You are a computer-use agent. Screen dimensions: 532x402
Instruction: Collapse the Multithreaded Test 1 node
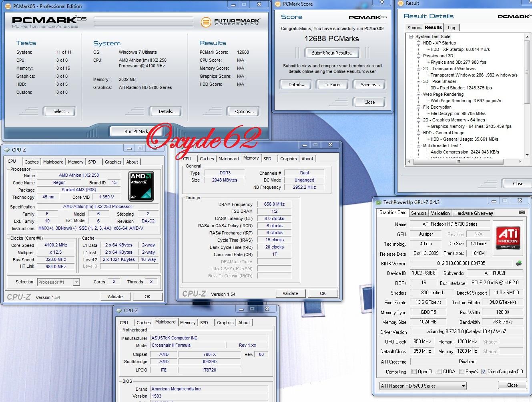419,145
